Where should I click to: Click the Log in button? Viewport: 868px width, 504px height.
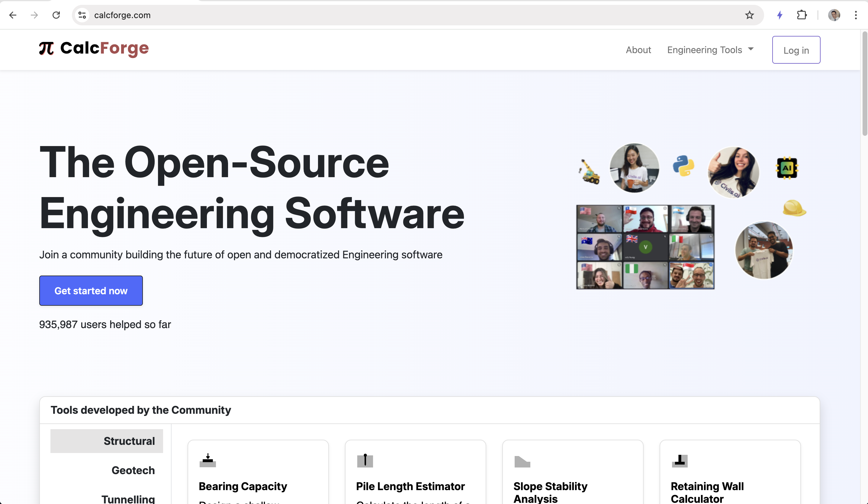click(796, 50)
